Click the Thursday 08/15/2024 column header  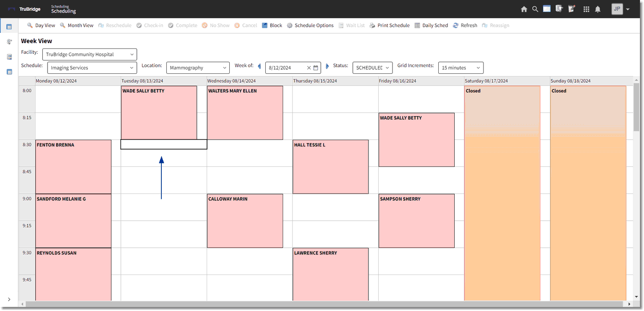pos(335,81)
